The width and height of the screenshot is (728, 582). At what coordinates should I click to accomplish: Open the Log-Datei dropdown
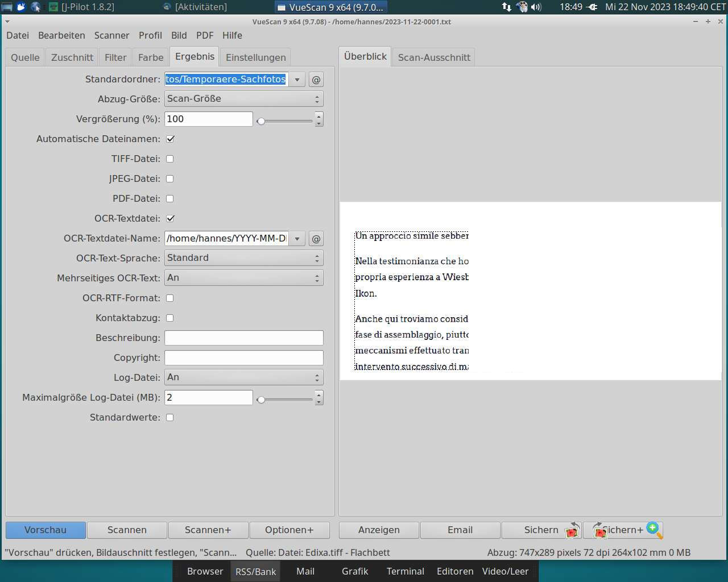[x=243, y=377]
